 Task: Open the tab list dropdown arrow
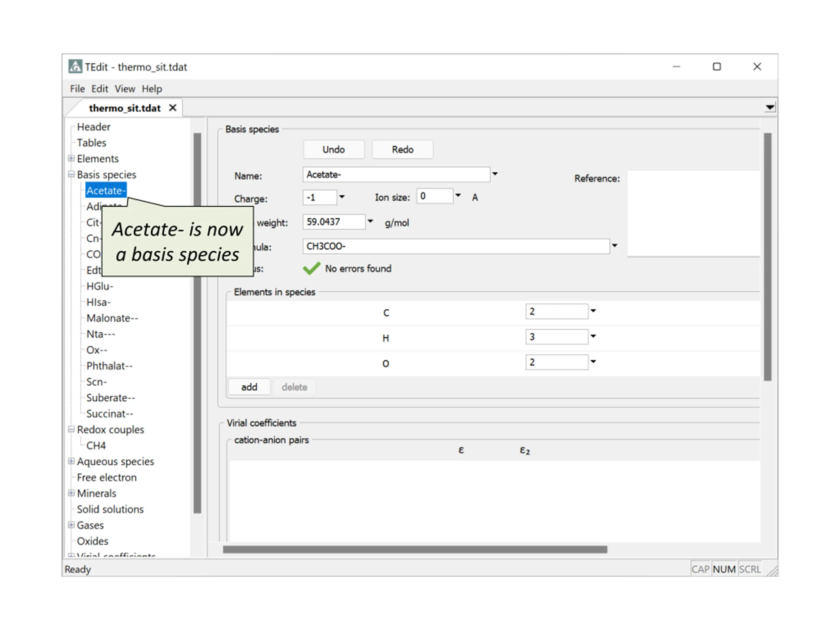click(770, 108)
